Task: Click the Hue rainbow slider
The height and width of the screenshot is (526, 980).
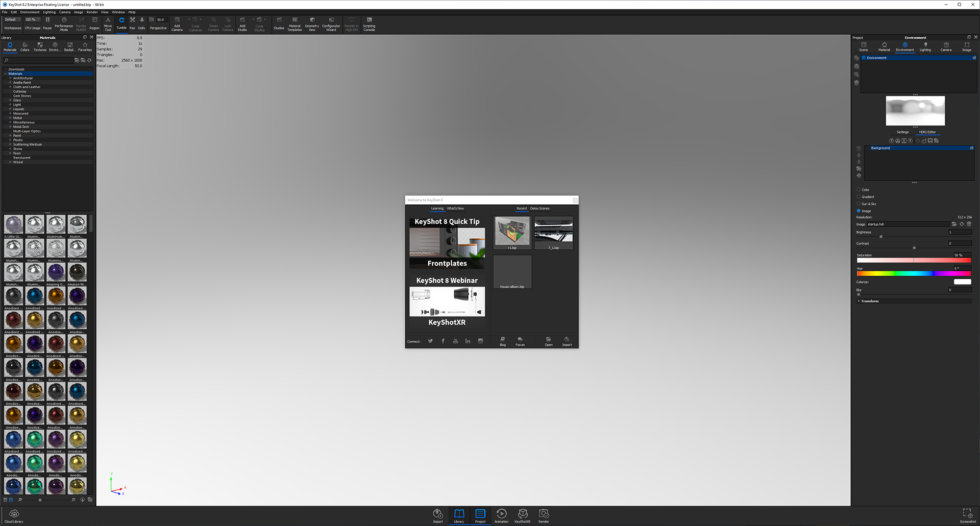Action: click(x=914, y=274)
